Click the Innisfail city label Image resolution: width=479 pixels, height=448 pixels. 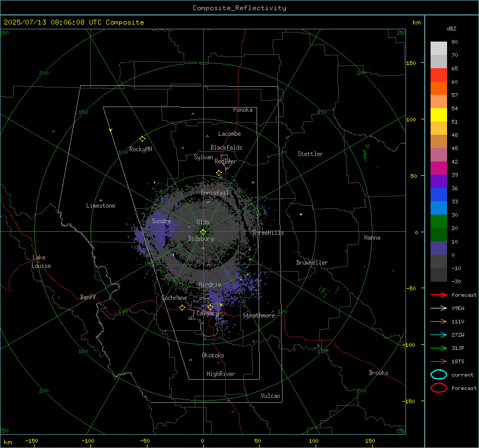coord(215,193)
